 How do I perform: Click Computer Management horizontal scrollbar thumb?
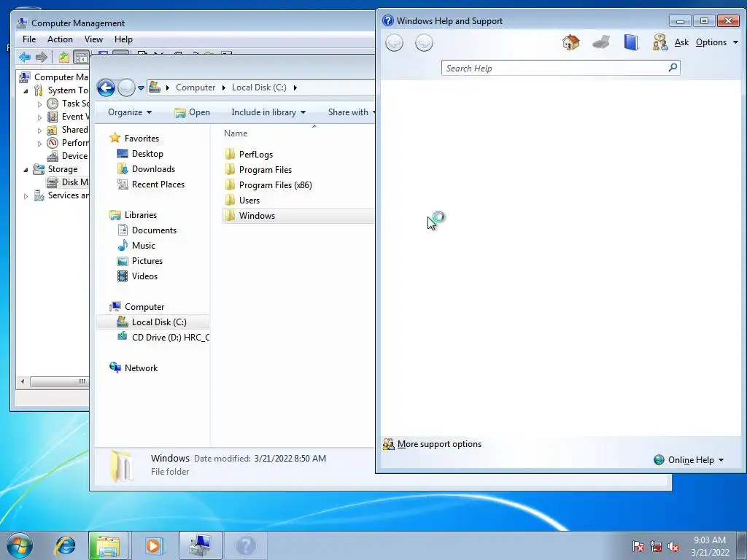click(x=60, y=381)
